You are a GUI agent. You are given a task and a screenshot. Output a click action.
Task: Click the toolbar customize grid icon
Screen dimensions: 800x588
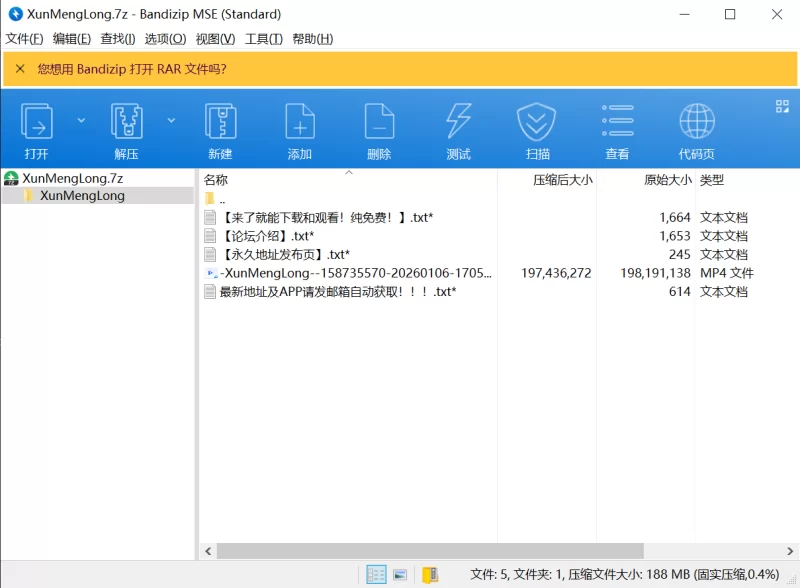[x=782, y=106]
